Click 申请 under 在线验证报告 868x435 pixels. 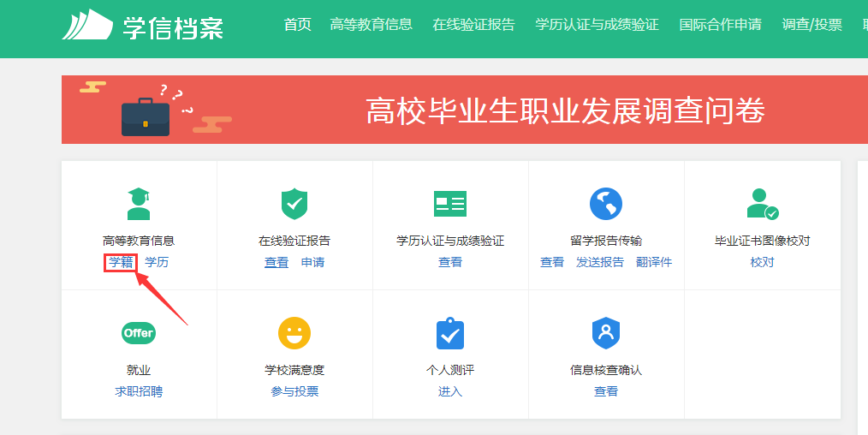click(x=312, y=262)
